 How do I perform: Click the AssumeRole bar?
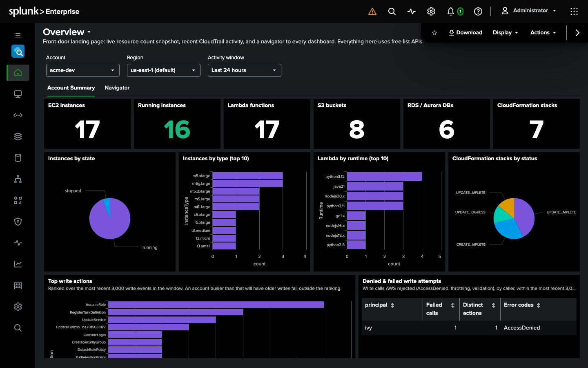216,305
